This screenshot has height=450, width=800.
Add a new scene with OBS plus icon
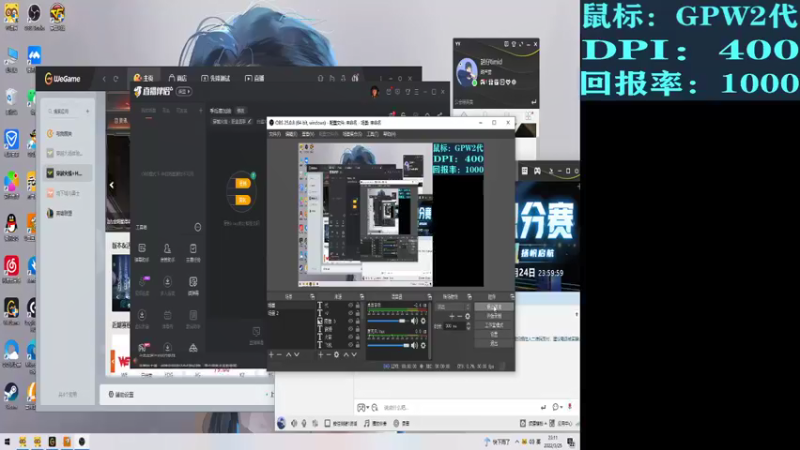coord(271,355)
